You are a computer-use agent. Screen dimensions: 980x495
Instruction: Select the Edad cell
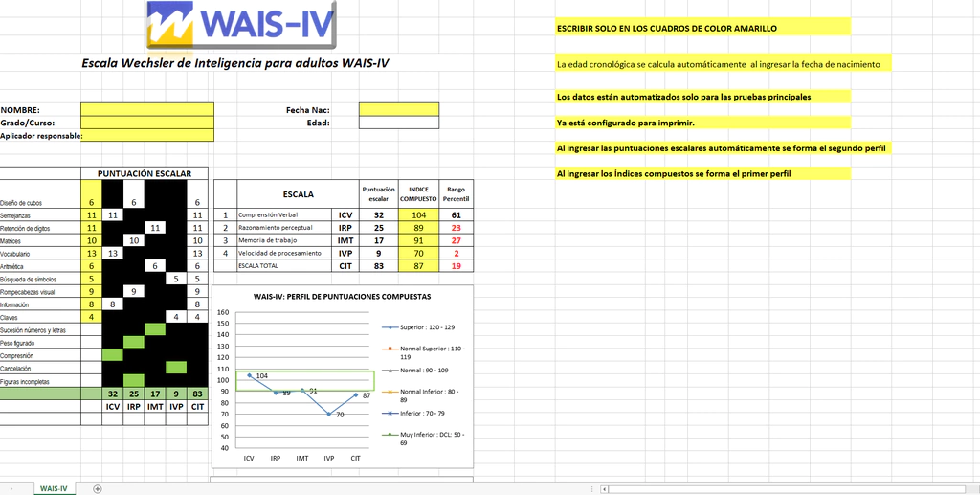(398, 123)
